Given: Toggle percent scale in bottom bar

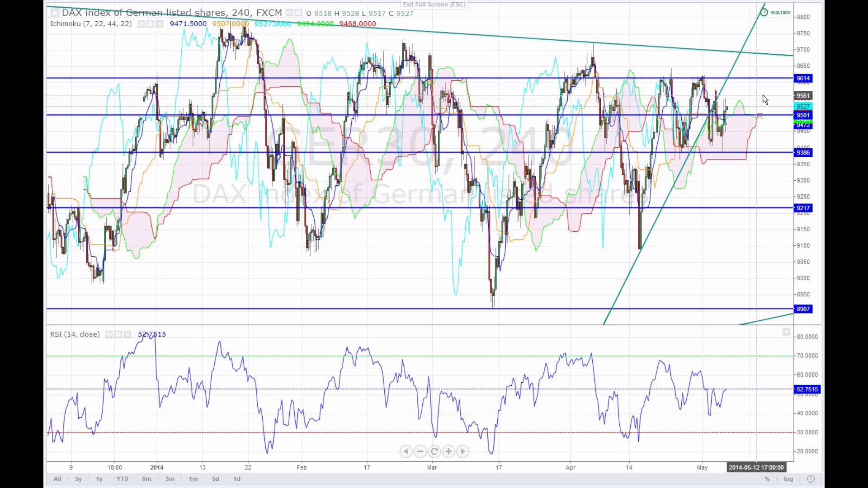Looking at the screenshot, I should 767,479.
